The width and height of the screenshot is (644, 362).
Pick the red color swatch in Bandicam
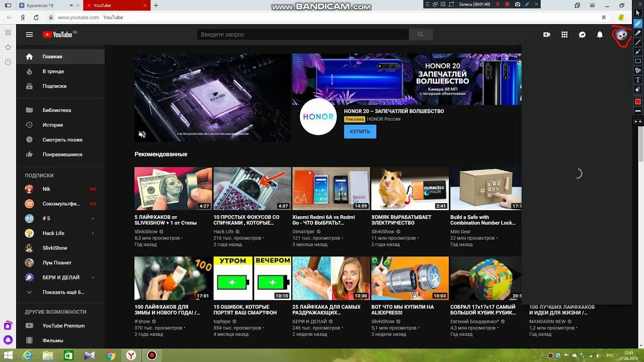[638, 102]
